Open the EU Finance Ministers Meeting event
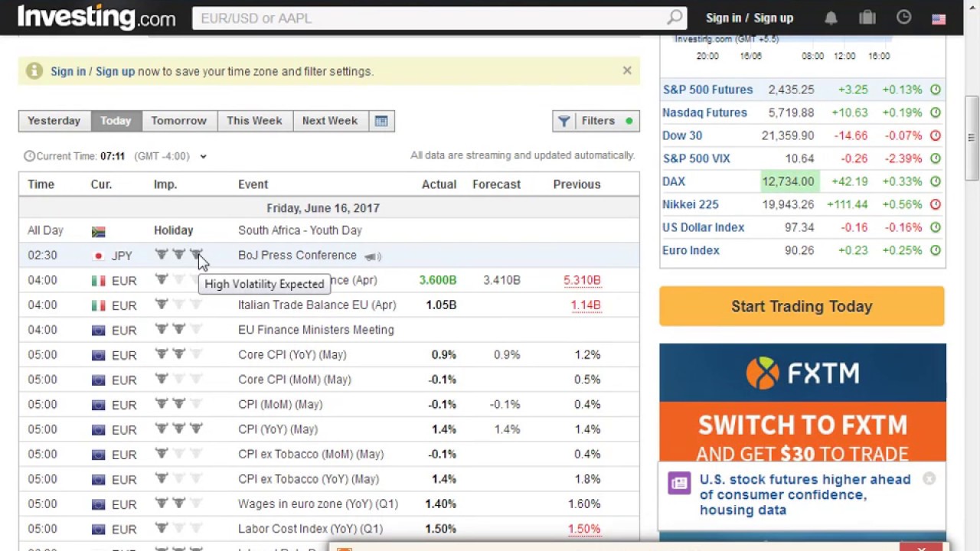980x551 pixels. pos(316,330)
